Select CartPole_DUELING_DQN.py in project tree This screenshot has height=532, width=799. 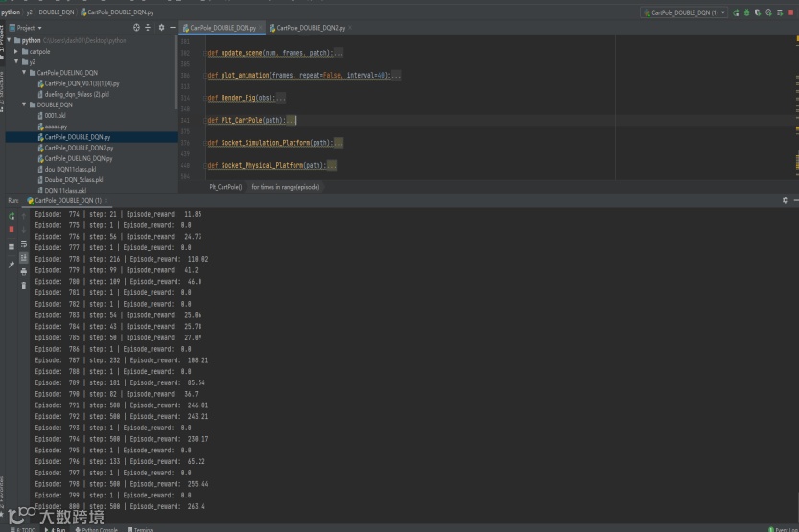click(x=75, y=158)
